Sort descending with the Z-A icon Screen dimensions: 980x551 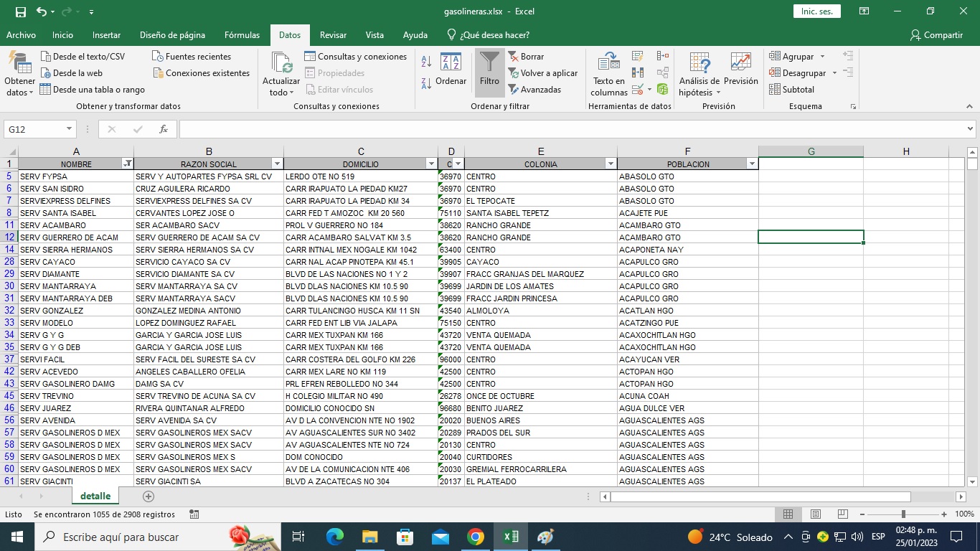tap(426, 83)
